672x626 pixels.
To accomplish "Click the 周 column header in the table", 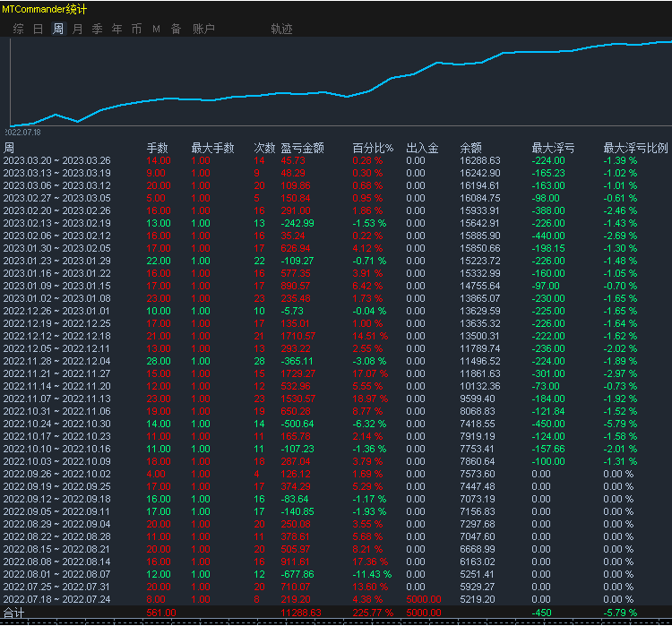I will point(9,149).
